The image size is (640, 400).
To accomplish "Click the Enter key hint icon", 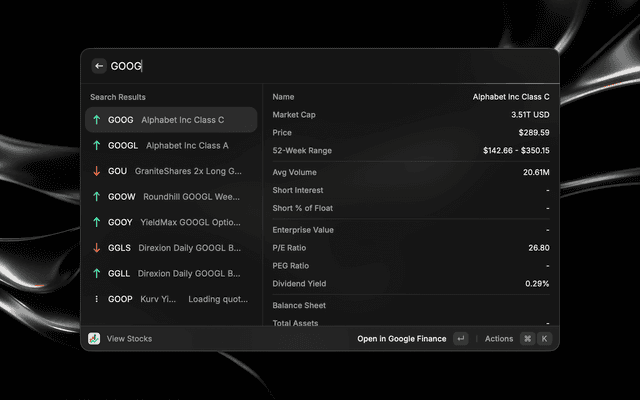I will 460,339.
